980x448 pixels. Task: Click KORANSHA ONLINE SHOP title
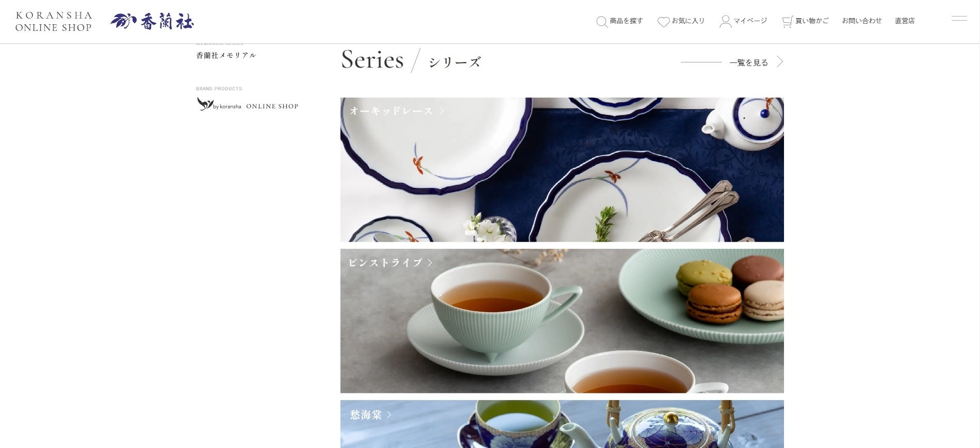click(54, 22)
